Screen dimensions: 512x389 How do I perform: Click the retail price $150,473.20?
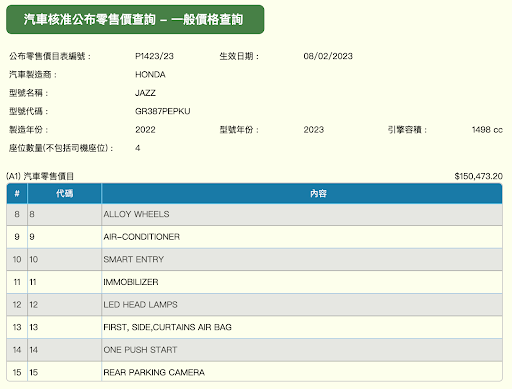point(478,176)
